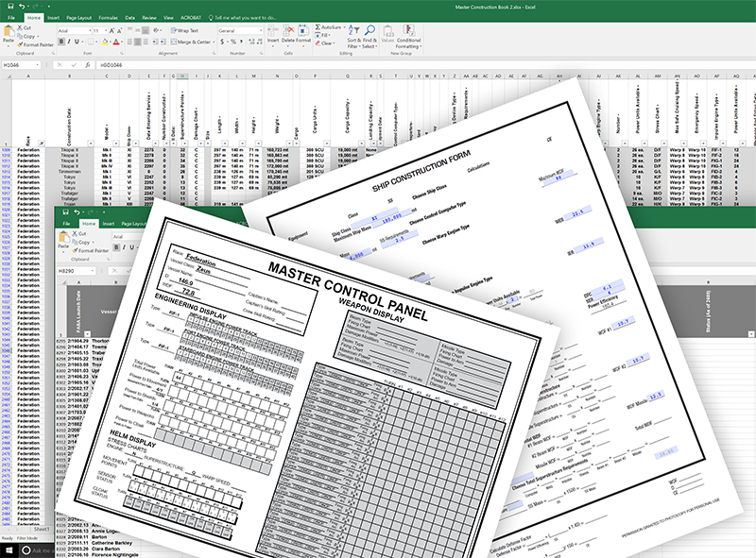756x558 pixels.
Task: Click the Format cells icon in Cells group
Action: 306,31
